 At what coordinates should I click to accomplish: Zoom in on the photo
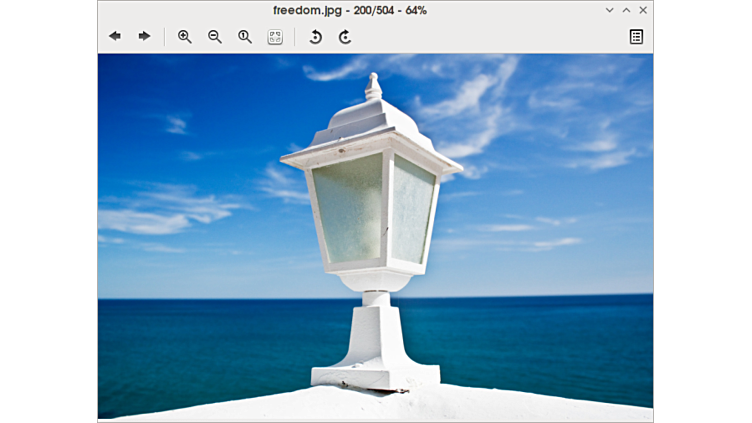click(185, 36)
